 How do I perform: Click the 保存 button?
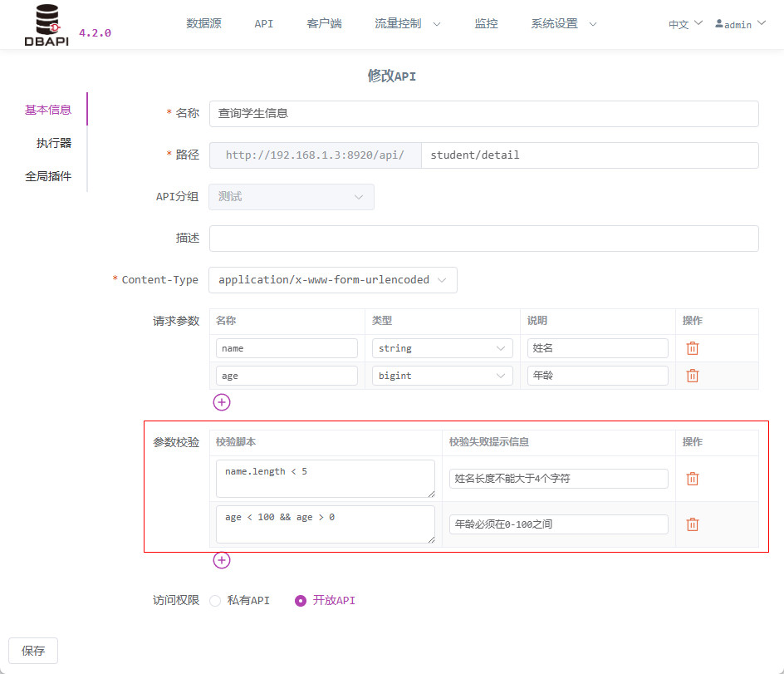pyautogui.click(x=33, y=651)
